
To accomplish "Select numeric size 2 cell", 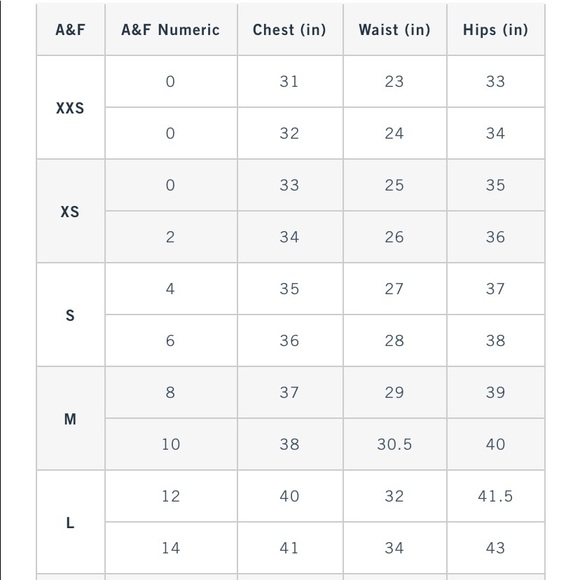I will [x=171, y=237].
